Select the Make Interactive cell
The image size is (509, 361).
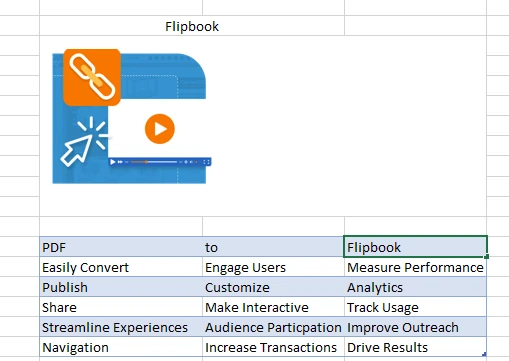(273, 307)
